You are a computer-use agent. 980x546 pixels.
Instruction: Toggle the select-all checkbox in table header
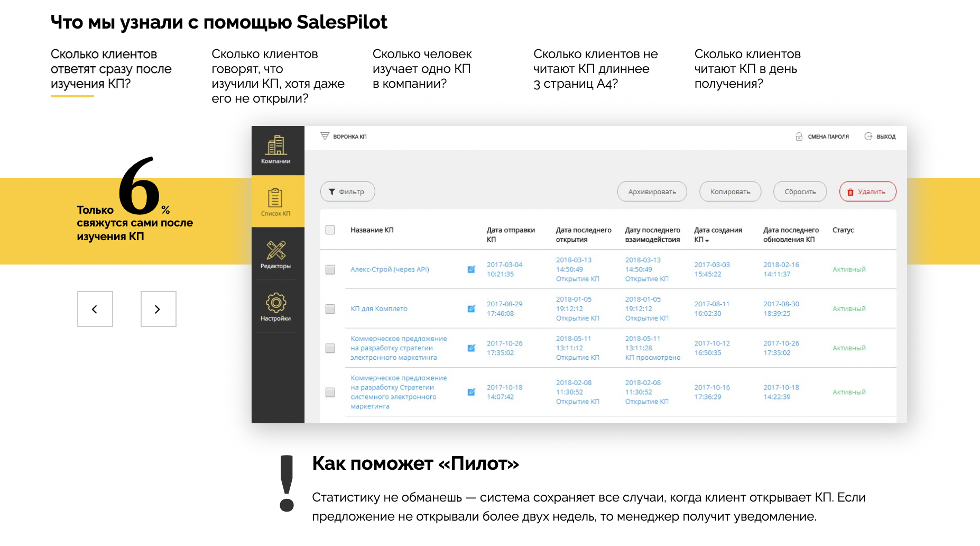click(330, 230)
